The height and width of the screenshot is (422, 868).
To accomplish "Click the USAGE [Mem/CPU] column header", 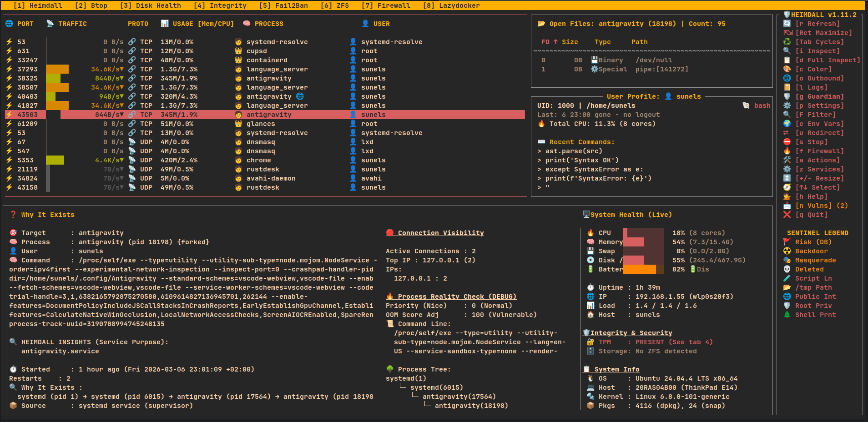I will (x=203, y=24).
